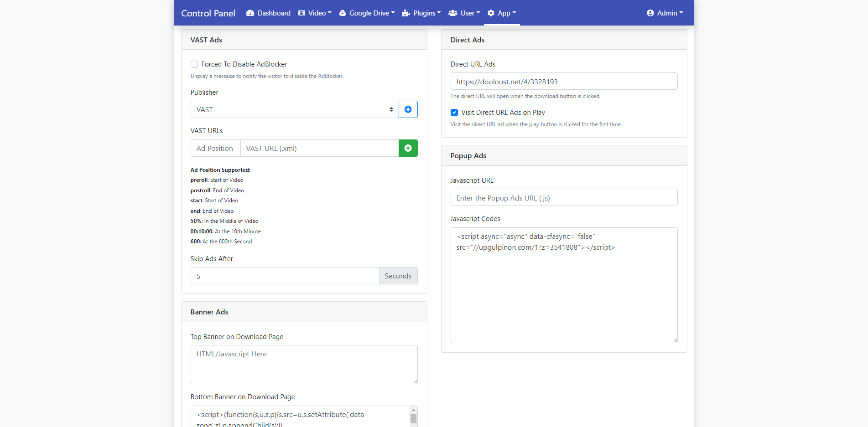The width and height of the screenshot is (868, 427).
Task: Click the Control Panel brand link
Action: coord(208,13)
